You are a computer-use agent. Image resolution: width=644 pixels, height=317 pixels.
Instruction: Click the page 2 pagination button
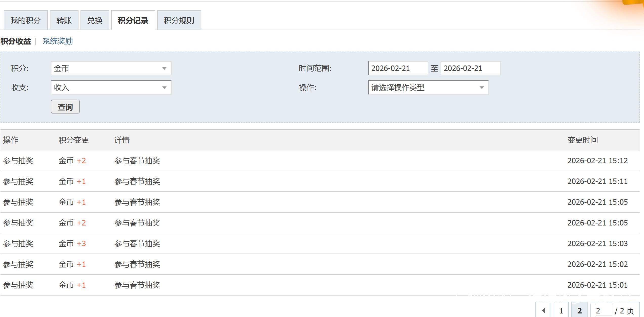click(x=579, y=310)
